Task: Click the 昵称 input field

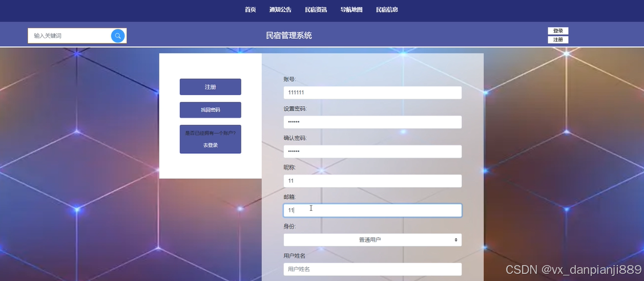Action: click(x=372, y=181)
